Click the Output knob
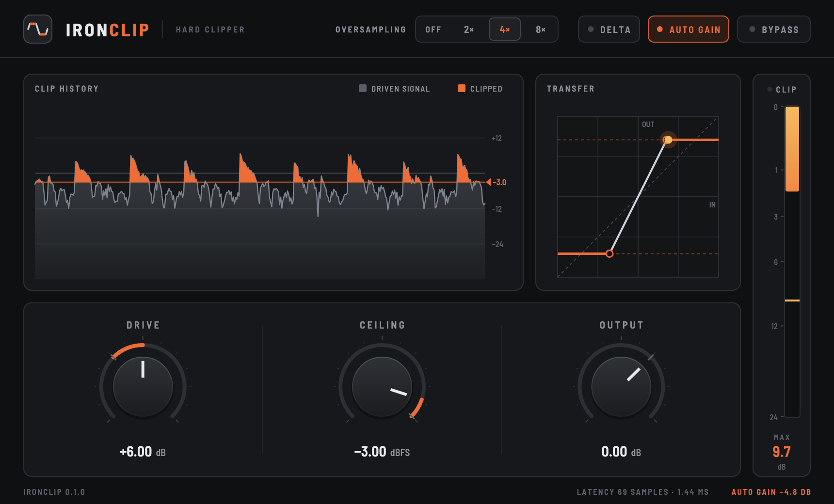 click(x=621, y=387)
